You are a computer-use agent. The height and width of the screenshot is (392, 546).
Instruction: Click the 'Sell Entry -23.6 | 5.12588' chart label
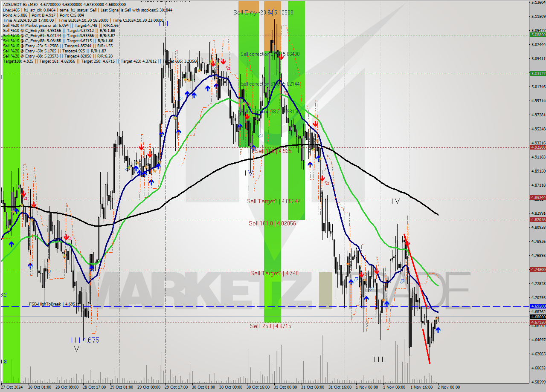click(263, 12)
